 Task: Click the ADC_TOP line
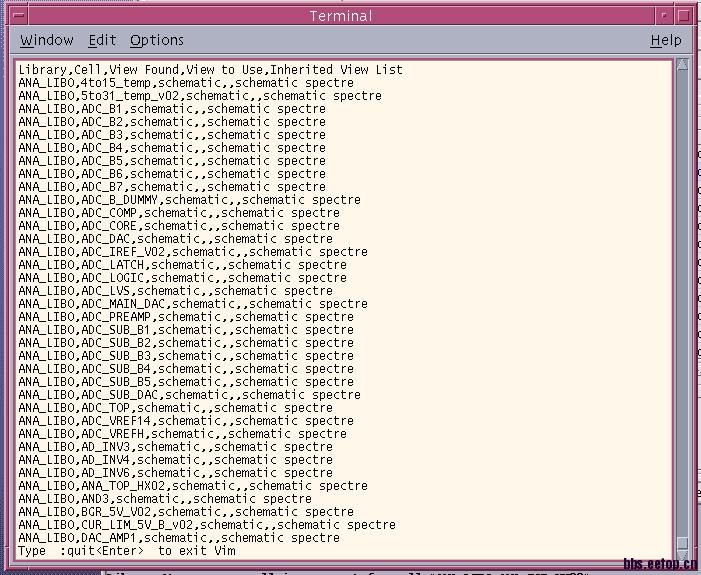tap(175, 407)
